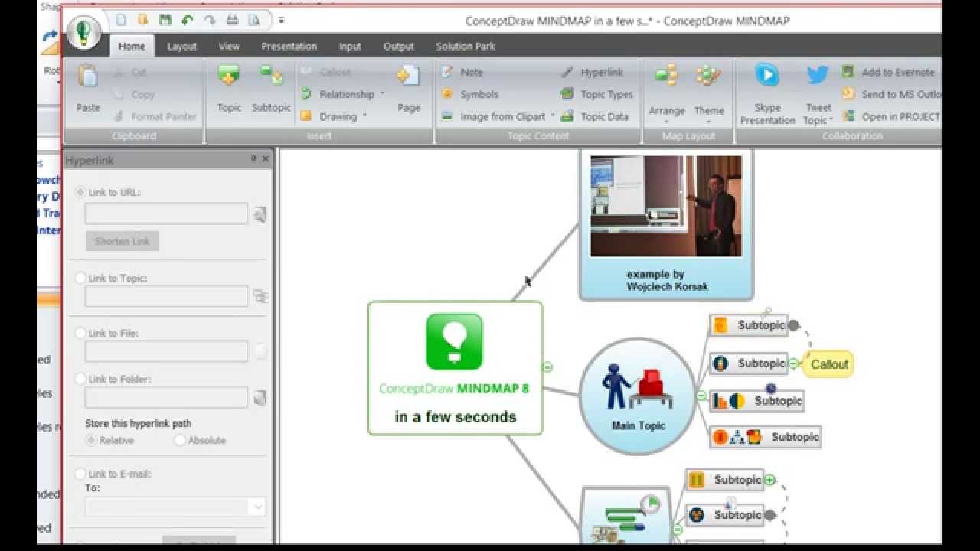Click the Print Preview quick-access icon
Screen dimensions: 980x551
(x=254, y=21)
